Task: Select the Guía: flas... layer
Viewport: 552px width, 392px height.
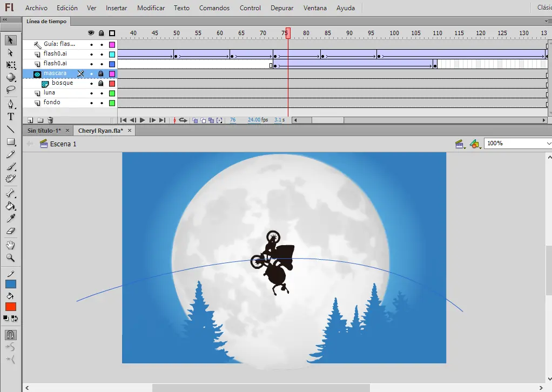Action: (59, 44)
